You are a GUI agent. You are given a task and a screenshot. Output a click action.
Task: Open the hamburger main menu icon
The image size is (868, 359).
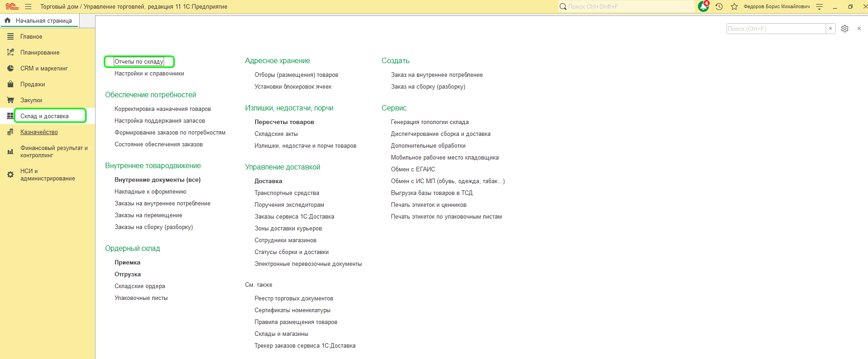click(x=28, y=6)
